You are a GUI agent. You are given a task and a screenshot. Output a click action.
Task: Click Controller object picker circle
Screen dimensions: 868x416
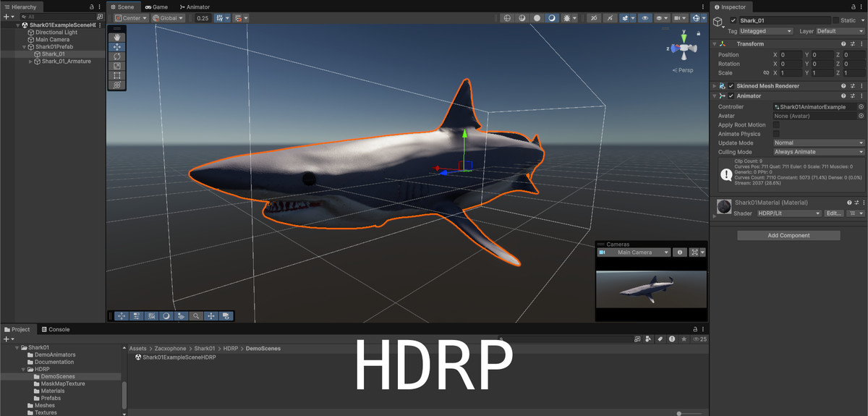861,107
